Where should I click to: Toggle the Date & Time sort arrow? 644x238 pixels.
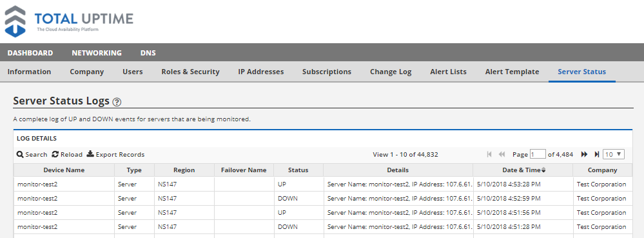(544, 170)
